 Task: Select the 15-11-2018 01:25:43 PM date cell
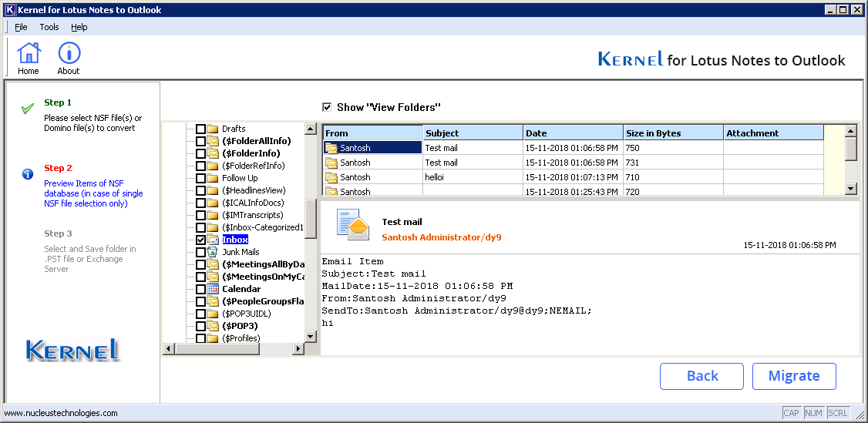(x=574, y=191)
